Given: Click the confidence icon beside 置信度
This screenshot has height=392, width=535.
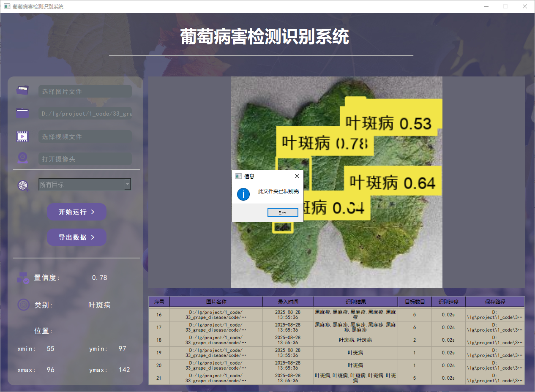Looking at the screenshot, I should coord(23,278).
